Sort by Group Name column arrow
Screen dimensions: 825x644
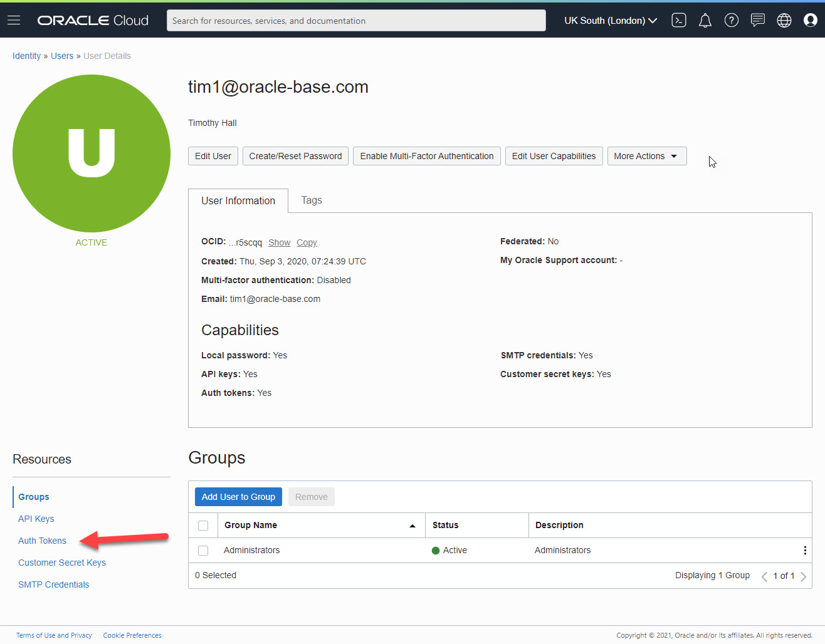pos(413,526)
